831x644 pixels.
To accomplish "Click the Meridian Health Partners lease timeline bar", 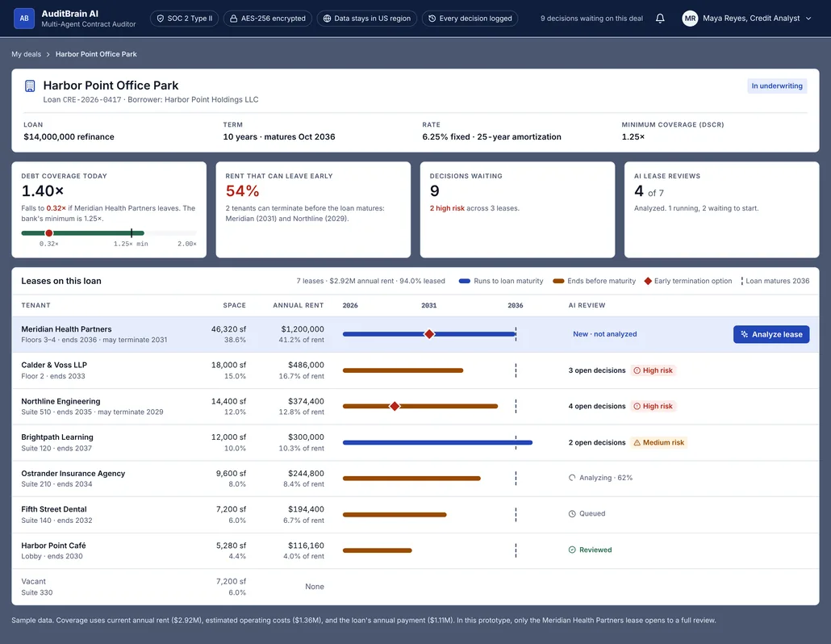I will click(x=429, y=334).
